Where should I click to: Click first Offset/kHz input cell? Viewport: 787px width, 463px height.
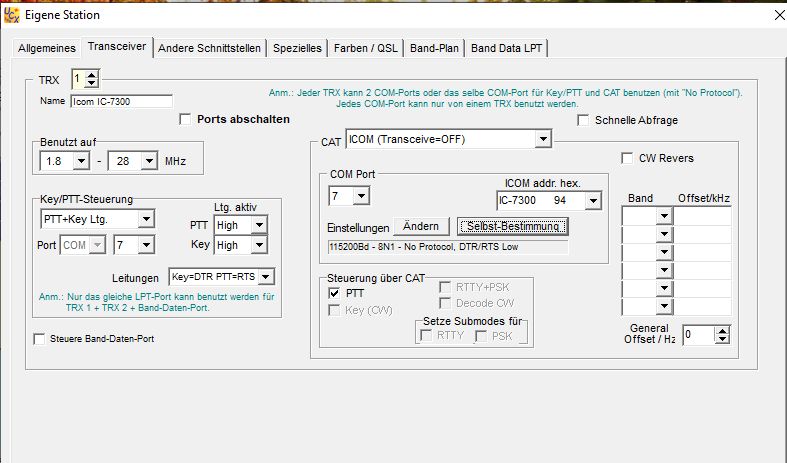click(x=702, y=216)
